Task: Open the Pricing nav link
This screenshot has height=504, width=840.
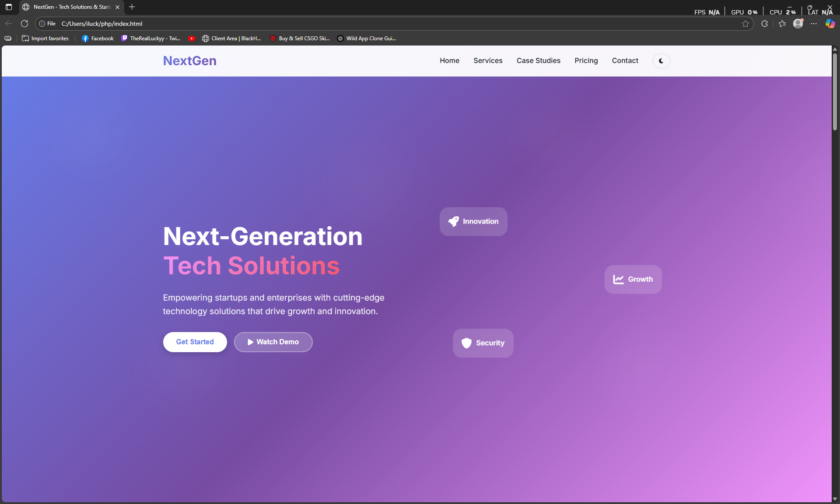Action: click(x=586, y=60)
